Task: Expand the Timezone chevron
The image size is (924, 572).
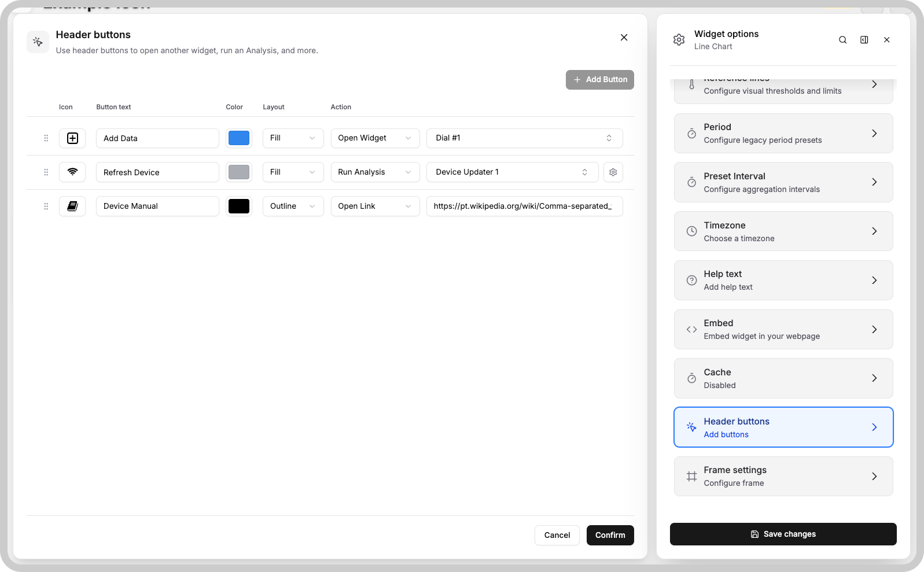Action: (x=874, y=231)
